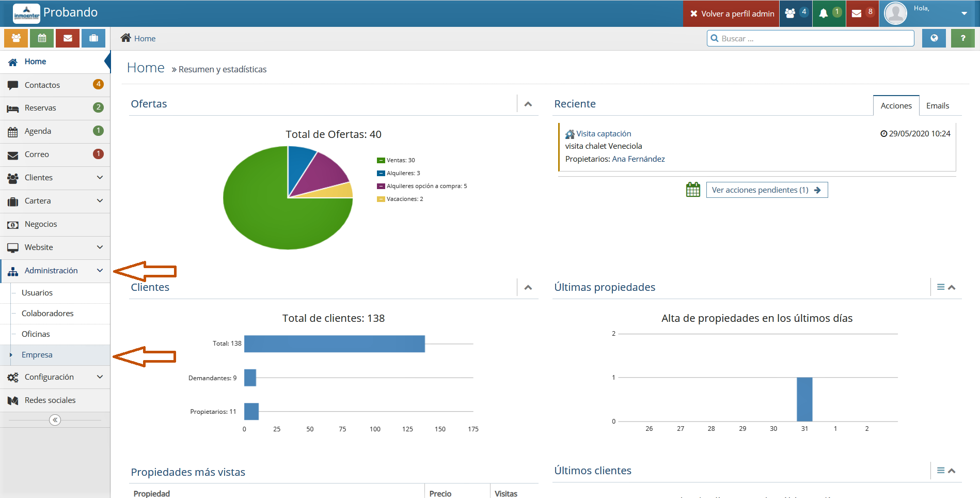This screenshot has height=498, width=980.
Task: Click the home icon in breadcrumb
Action: (125, 38)
